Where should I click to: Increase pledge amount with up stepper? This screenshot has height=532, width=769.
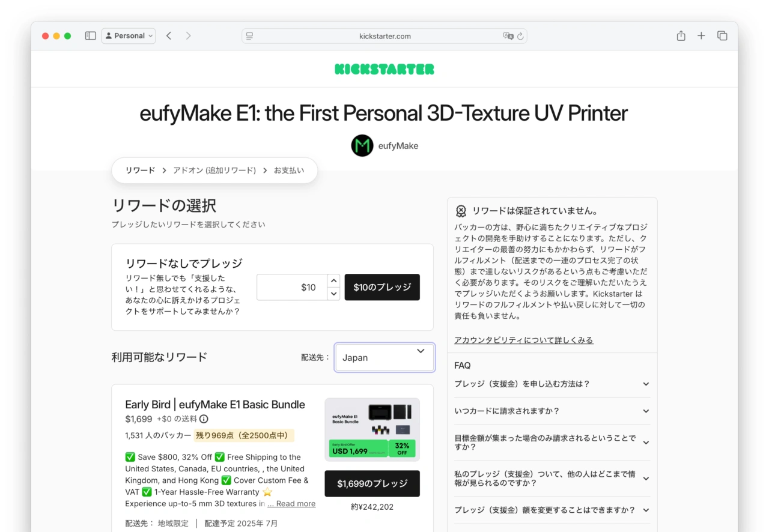pyautogui.click(x=333, y=281)
